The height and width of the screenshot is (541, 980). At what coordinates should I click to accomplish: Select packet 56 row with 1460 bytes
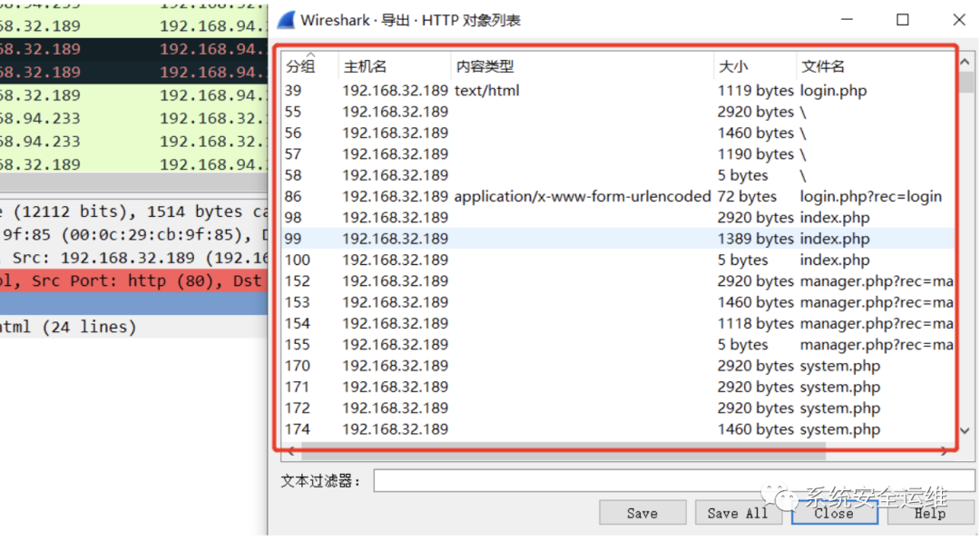(x=618, y=133)
